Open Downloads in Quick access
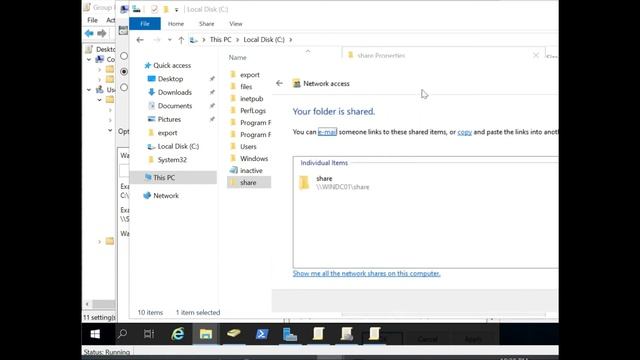Viewport: 640px width, 360px height. (x=174, y=92)
